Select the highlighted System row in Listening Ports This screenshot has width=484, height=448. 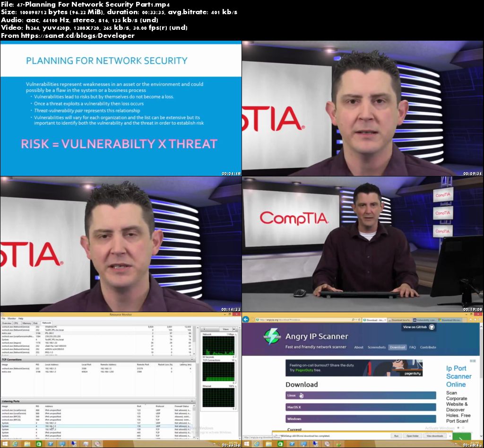97,426
